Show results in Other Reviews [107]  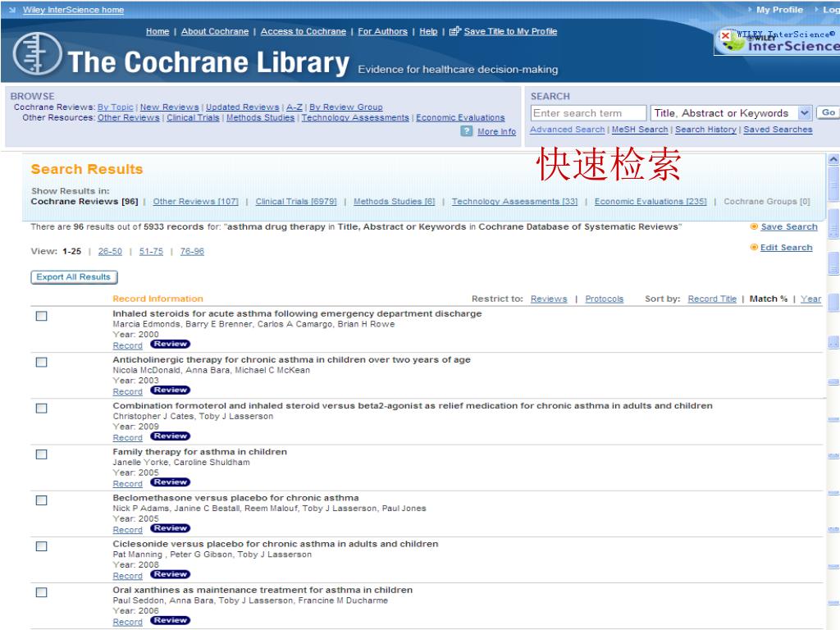[195, 202]
